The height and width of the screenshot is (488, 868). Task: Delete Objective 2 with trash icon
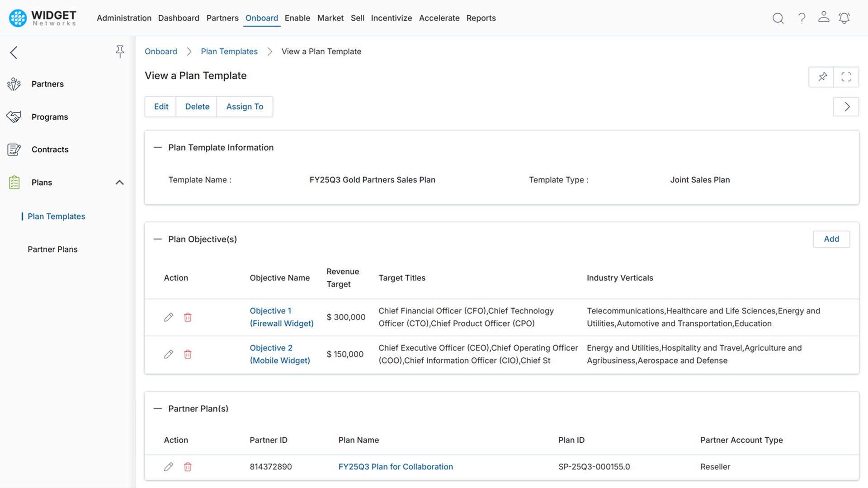click(188, 354)
